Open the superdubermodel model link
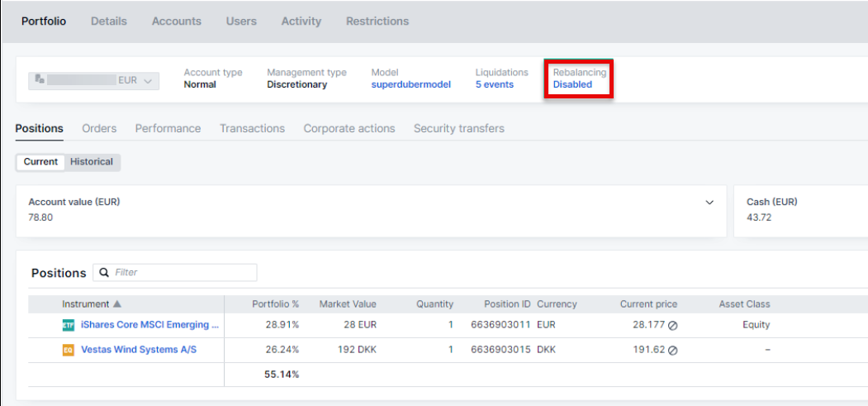Image resolution: width=868 pixels, height=406 pixels. [x=410, y=84]
